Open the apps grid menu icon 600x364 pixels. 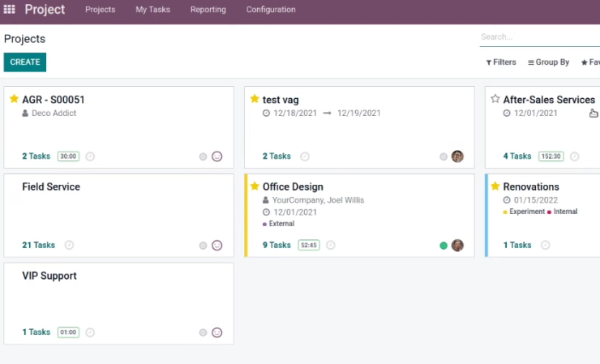(x=9, y=9)
